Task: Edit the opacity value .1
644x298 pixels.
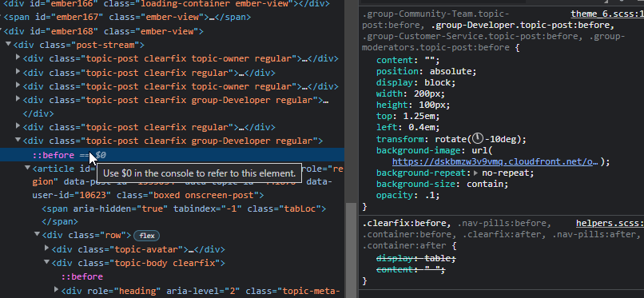Action: coord(430,196)
